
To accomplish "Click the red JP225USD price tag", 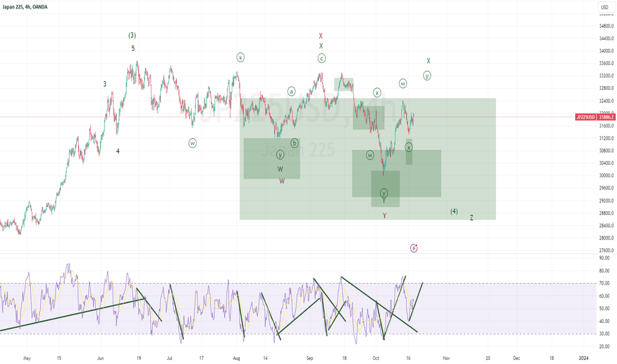I will (585, 117).
